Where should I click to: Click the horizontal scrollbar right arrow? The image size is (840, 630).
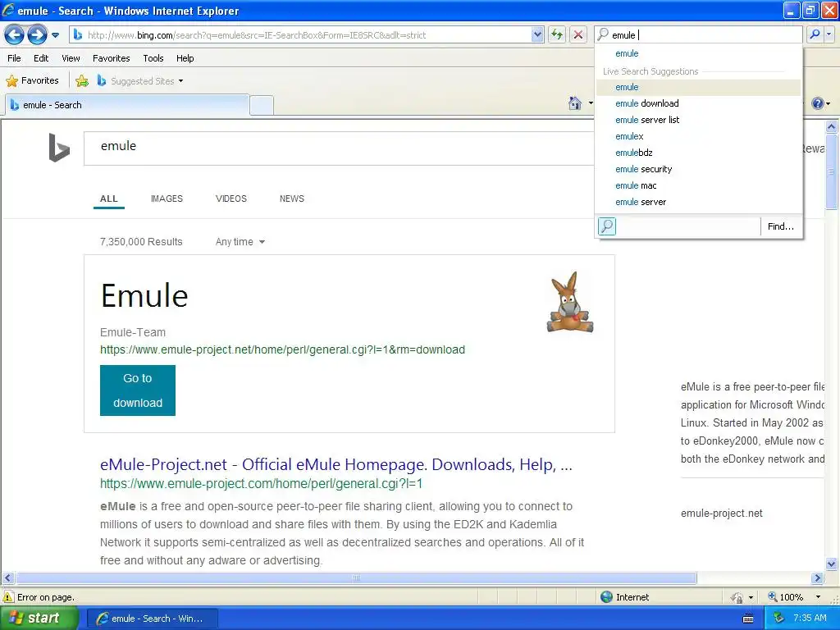pyautogui.click(x=817, y=578)
